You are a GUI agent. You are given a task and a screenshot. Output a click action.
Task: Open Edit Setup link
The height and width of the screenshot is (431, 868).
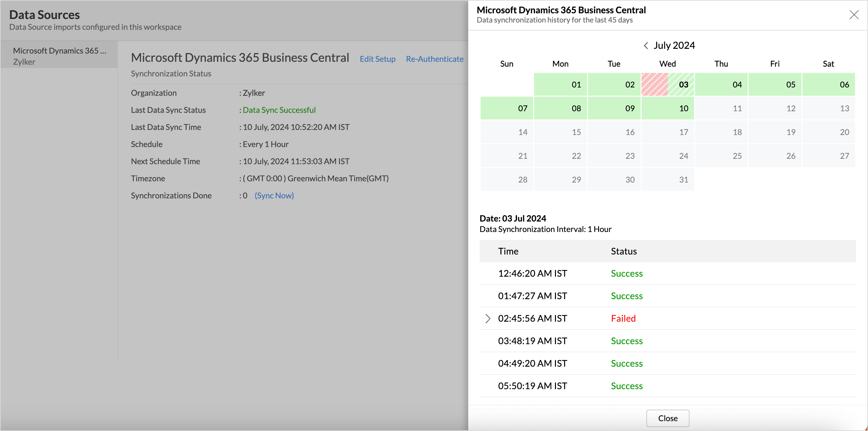click(x=377, y=59)
